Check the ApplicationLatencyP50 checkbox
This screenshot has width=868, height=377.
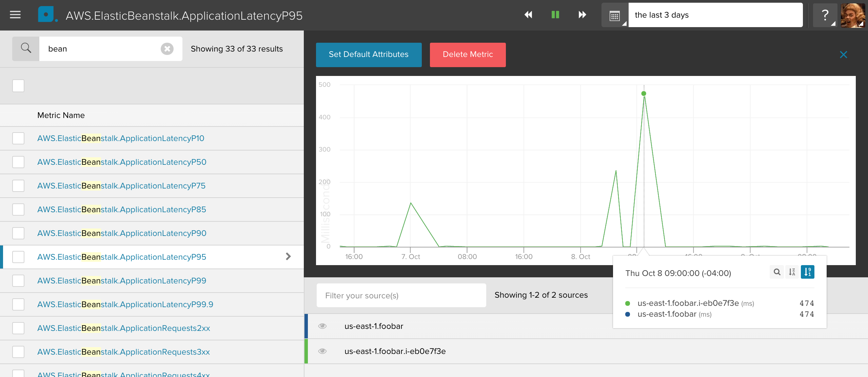point(18,162)
